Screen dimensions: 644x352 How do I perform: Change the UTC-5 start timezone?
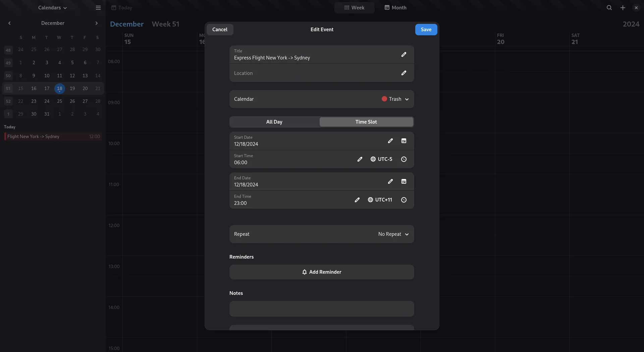click(381, 159)
